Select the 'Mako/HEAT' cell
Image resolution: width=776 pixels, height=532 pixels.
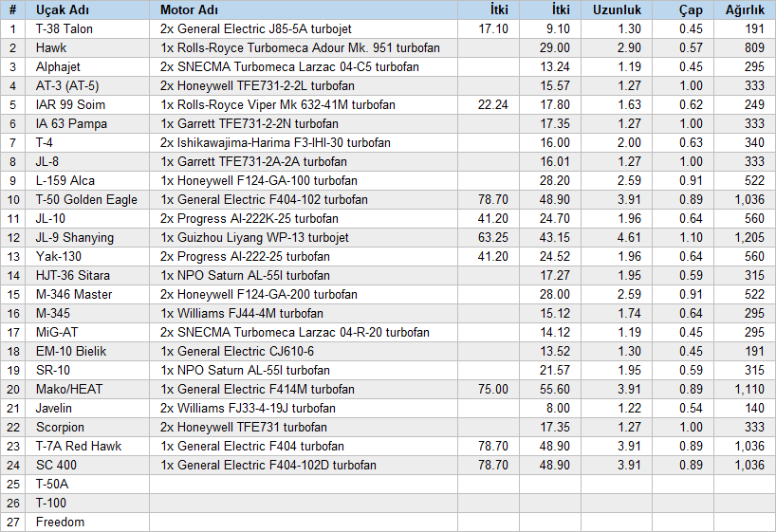87,390
